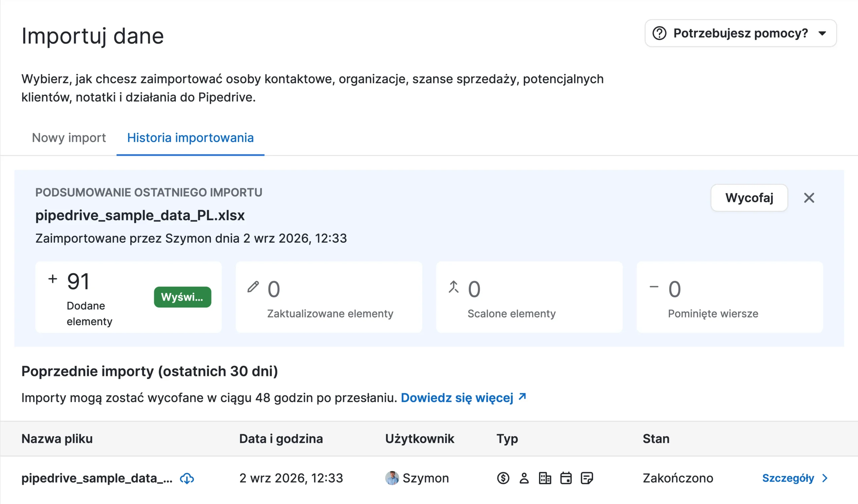Click the merge icon for Scalone elementy
Viewport: 858px width, 504px height.
(x=453, y=287)
